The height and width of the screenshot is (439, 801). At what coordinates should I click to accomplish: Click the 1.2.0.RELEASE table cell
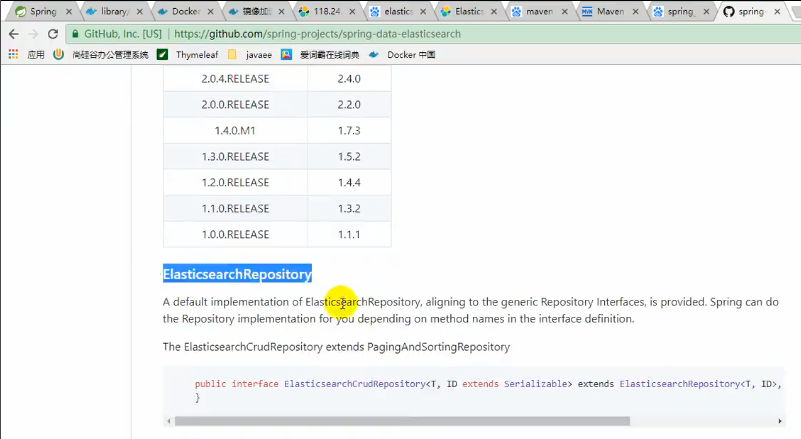click(x=235, y=182)
